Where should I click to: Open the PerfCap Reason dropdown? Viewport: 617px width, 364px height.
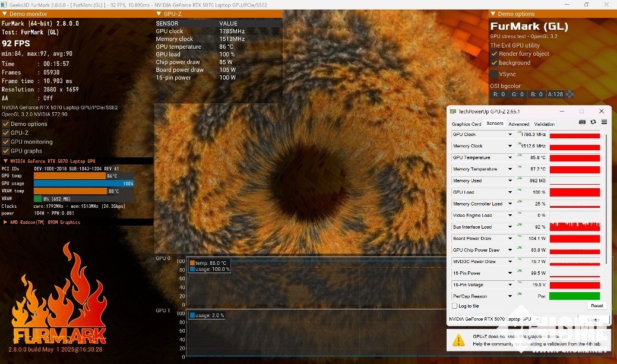click(510, 296)
